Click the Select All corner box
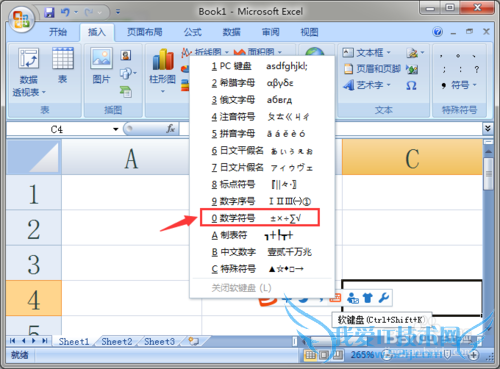The width and height of the screenshot is (500, 369). click(x=33, y=157)
